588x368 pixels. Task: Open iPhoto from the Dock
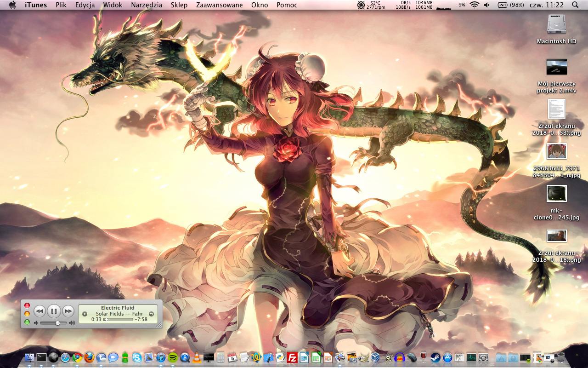351,357
